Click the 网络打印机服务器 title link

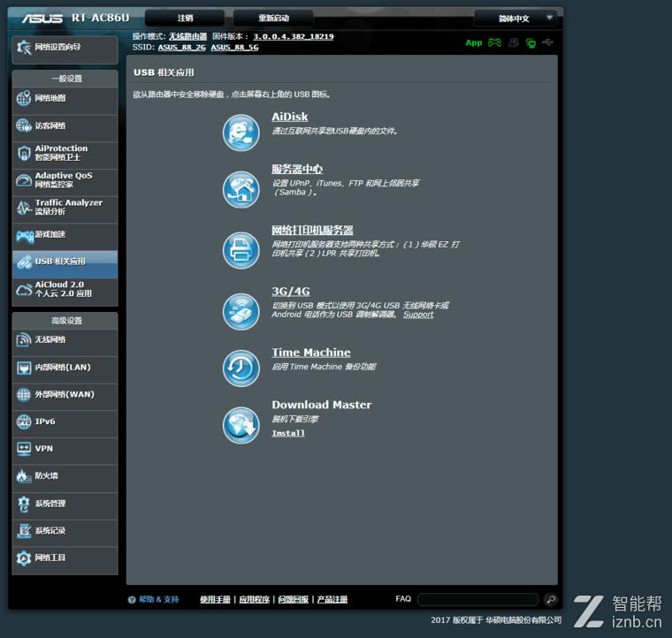point(312,231)
